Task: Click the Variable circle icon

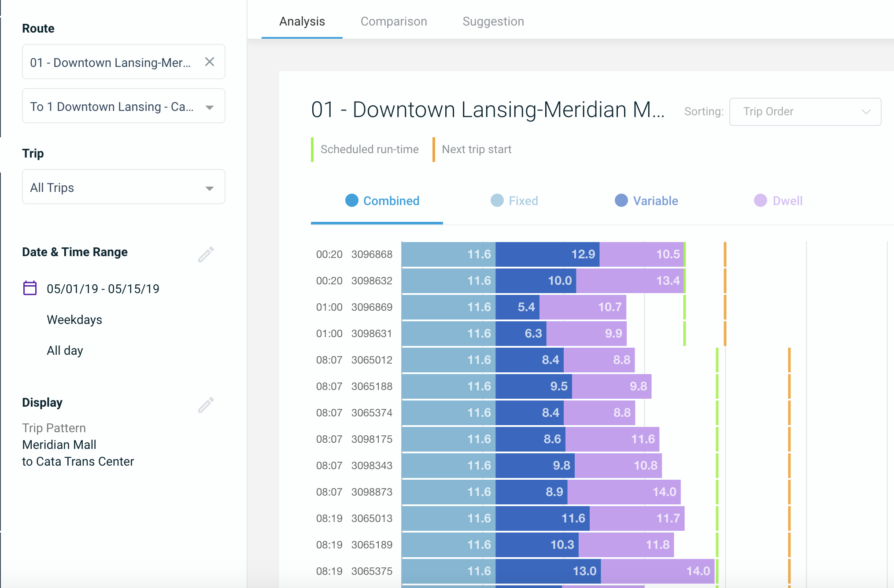Action: click(x=621, y=201)
